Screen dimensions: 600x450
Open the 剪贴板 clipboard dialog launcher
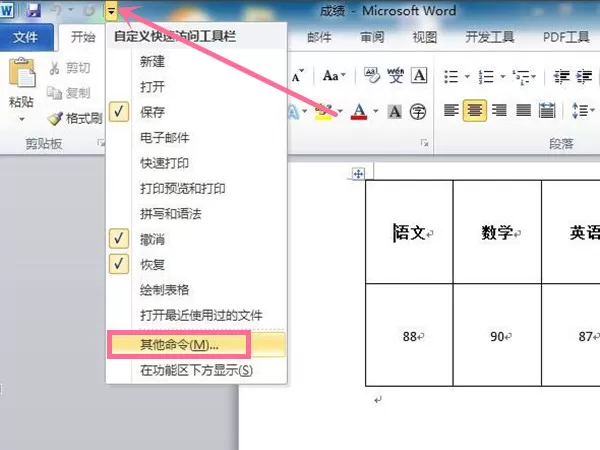[x=101, y=143]
